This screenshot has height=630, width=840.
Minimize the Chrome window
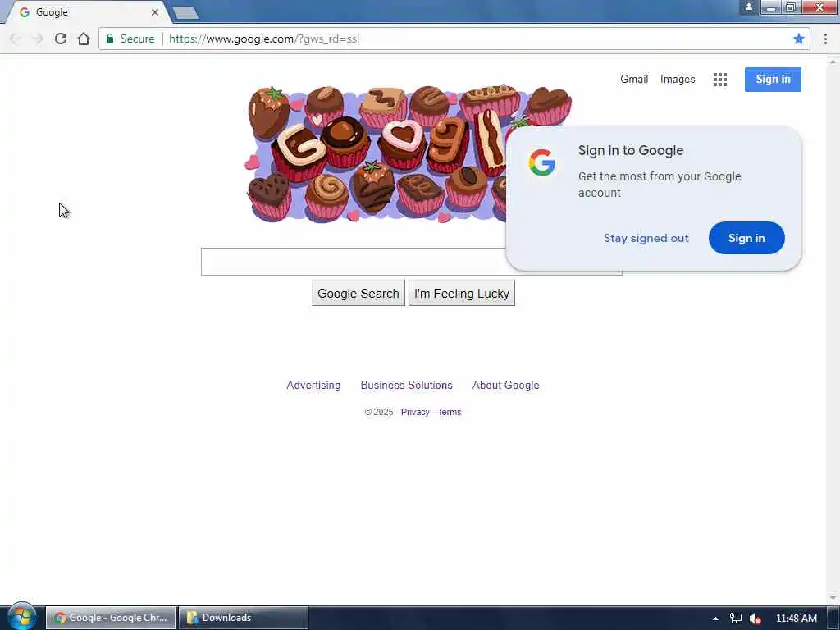point(771,7)
